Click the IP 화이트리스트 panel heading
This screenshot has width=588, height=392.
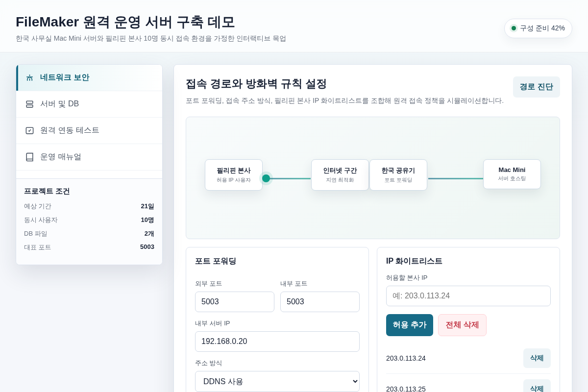click(414, 261)
